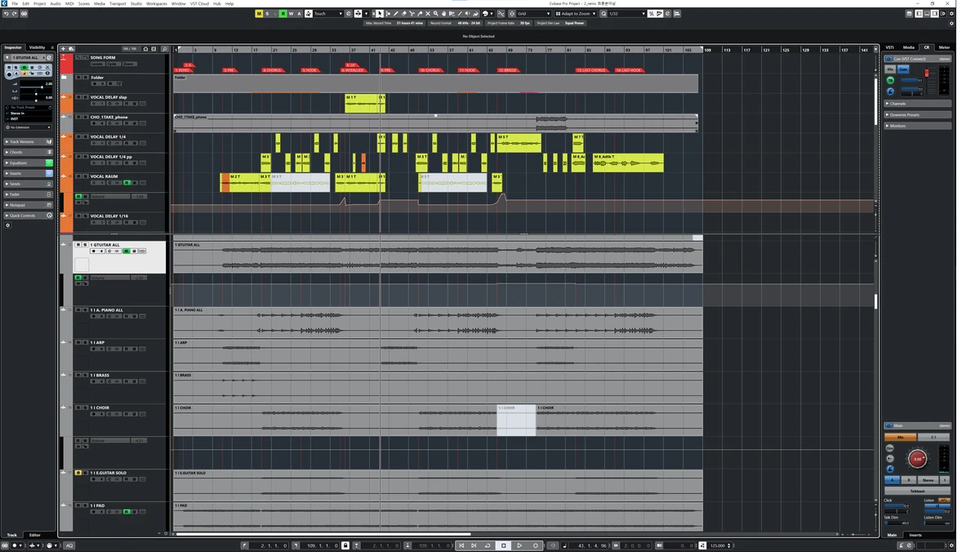Switch to the Meter tab

pyautogui.click(x=944, y=47)
